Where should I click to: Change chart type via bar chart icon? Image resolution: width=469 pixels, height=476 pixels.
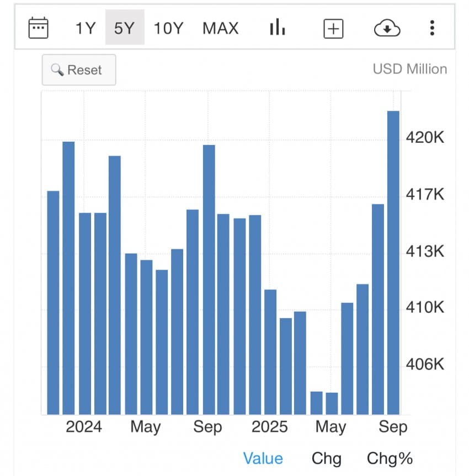pyautogui.click(x=277, y=28)
